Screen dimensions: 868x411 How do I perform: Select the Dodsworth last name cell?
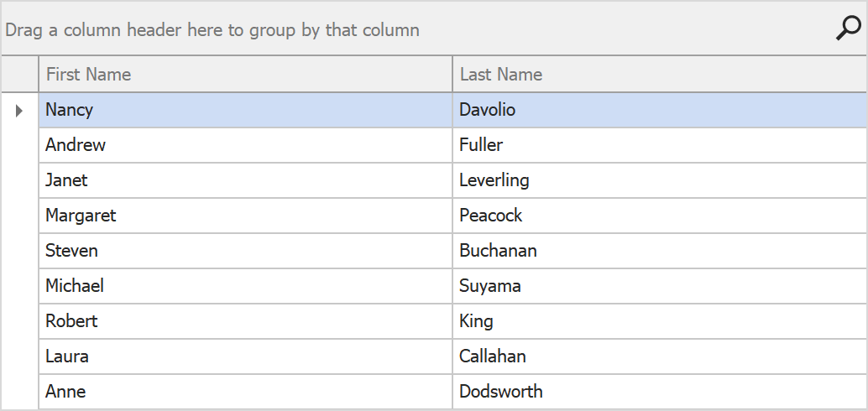click(500, 392)
